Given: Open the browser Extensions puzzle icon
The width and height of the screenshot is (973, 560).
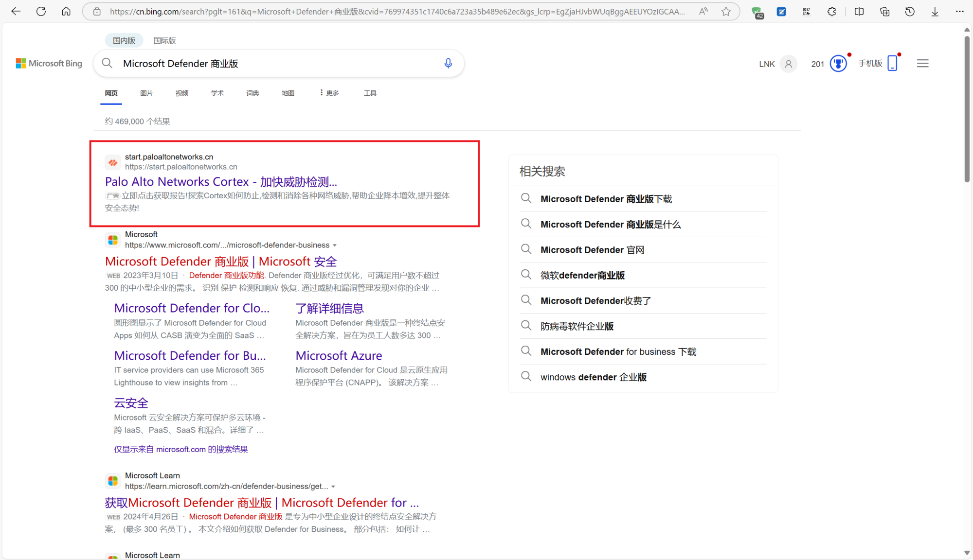Looking at the screenshot, I should (x=831, y=11).
